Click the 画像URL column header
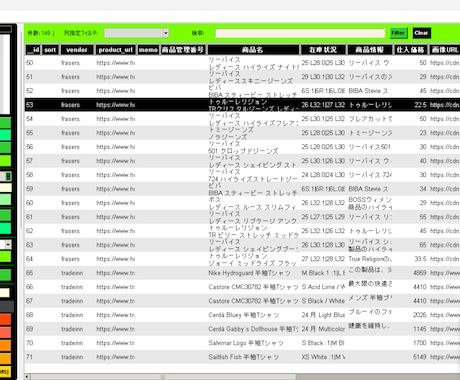460x380 pixels. pos(445,50)
